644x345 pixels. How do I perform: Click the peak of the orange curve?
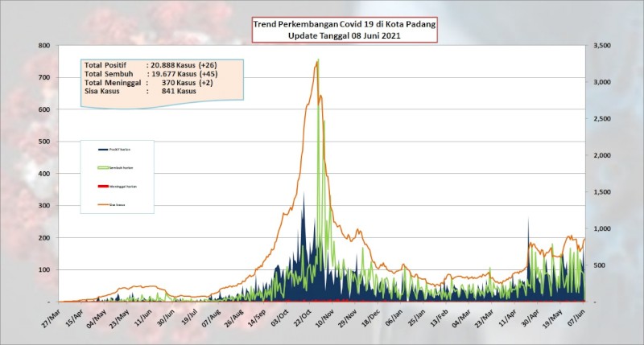pos(317,60)
